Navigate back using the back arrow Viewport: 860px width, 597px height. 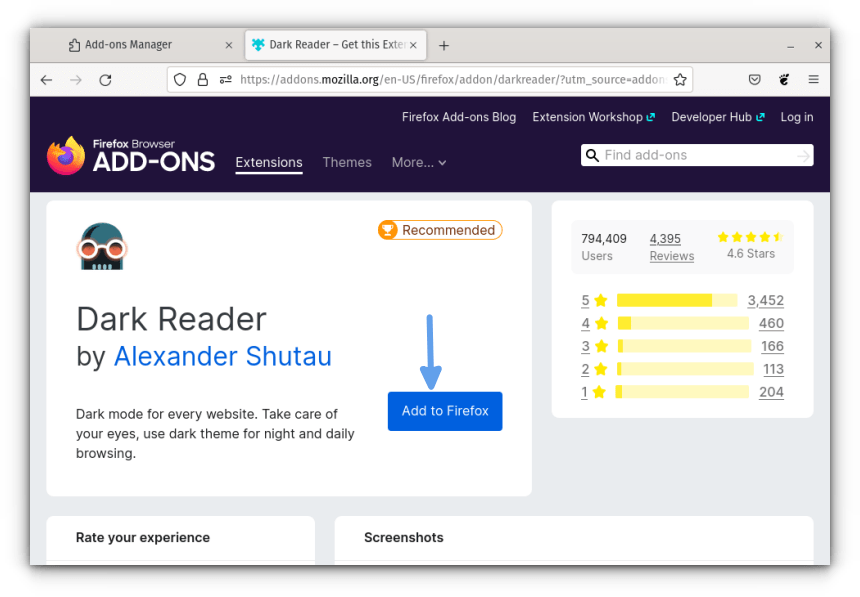[46, 79]
